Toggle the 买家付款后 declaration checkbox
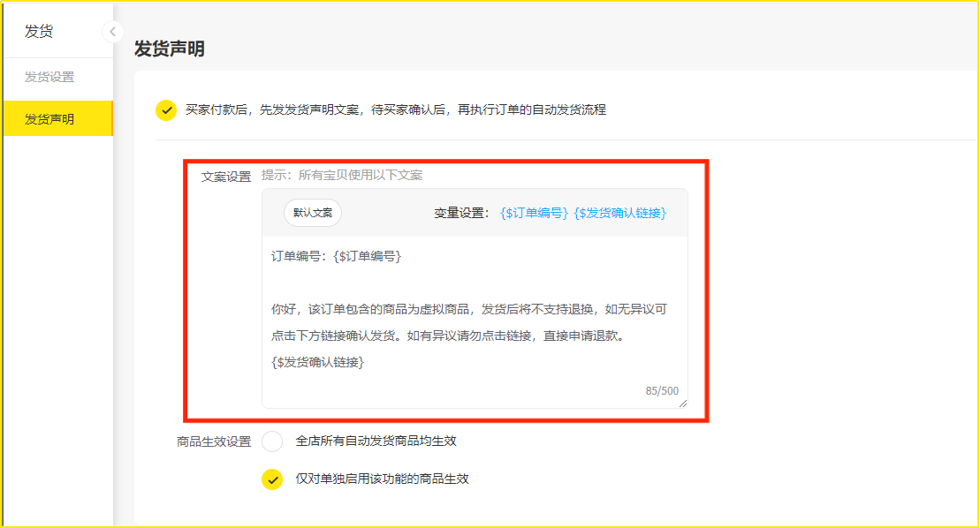 166,110
